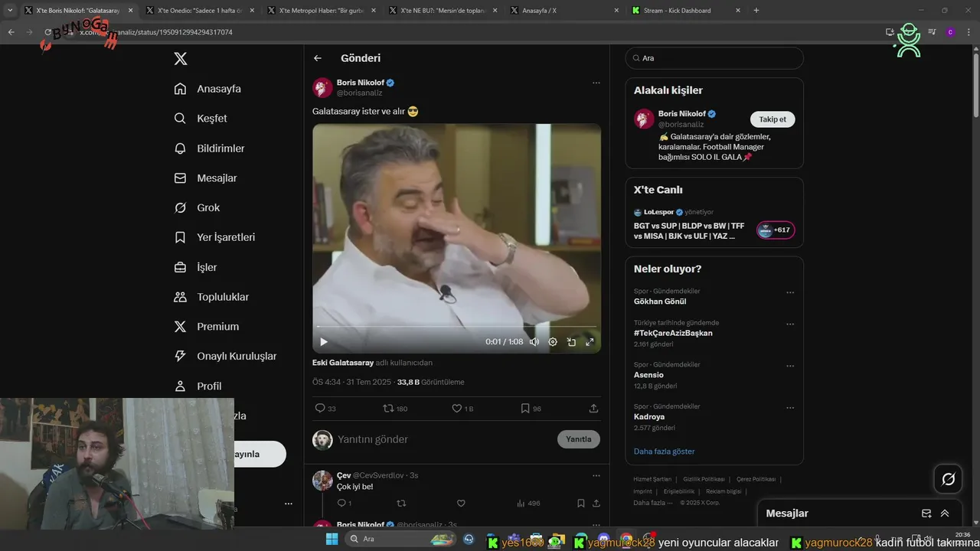Open options for #TekÇareAzizBaşkan trend

(790, 324)
